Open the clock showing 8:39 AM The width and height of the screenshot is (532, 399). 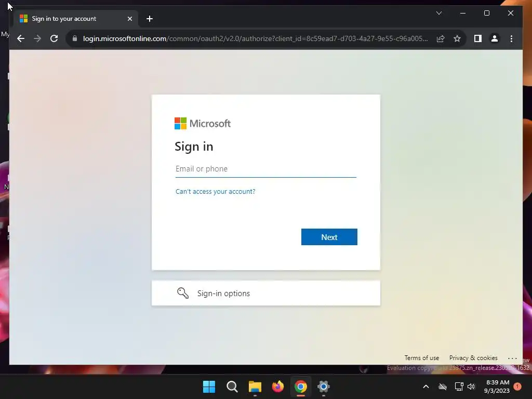pos(497,387)
